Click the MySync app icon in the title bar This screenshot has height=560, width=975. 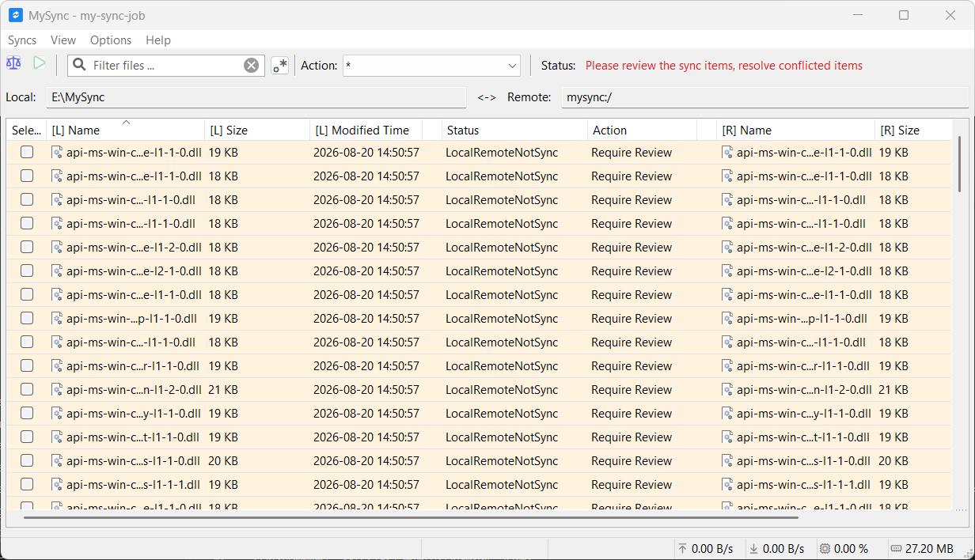tap(15, 15)
